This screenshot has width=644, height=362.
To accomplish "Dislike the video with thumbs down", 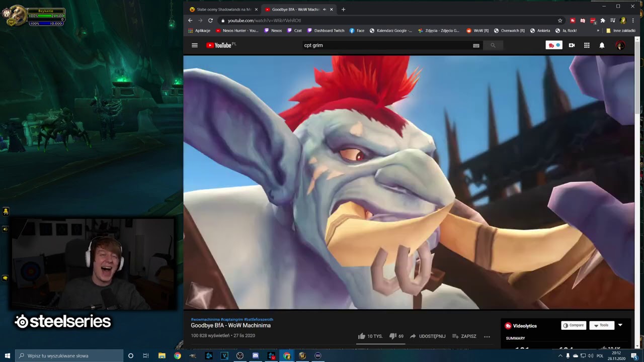I will [x=396, y=336].
